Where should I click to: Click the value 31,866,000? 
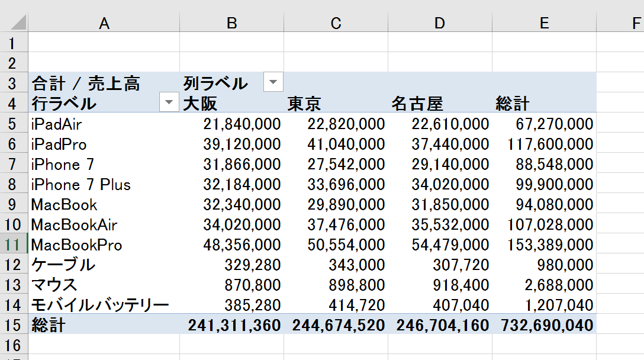pos(242,165)
